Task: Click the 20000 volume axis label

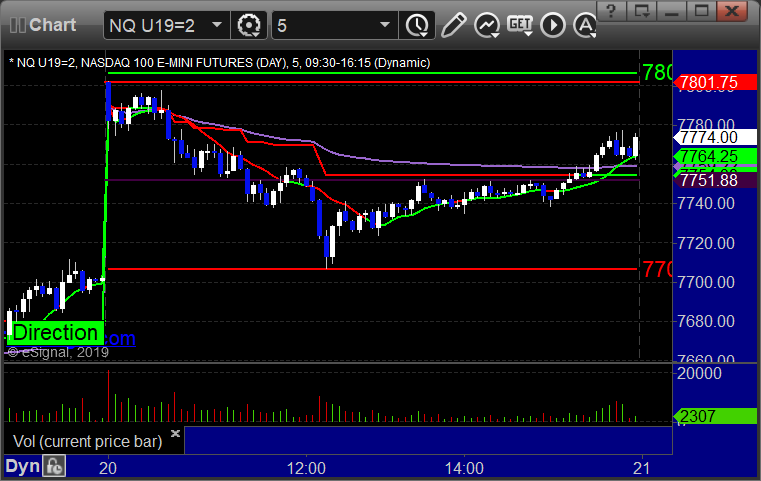Action: [699, 373]
